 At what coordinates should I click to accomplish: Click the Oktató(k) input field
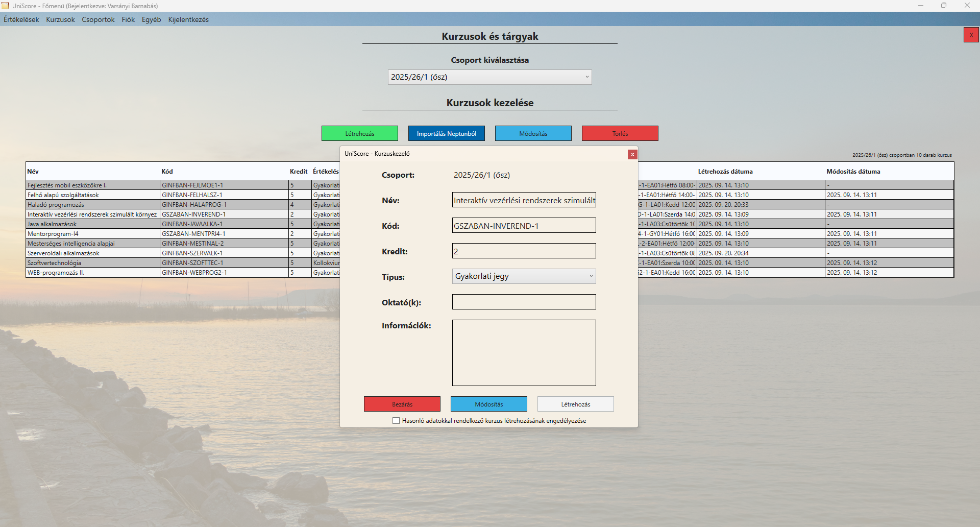pyautogui.click(x=524, y=301)
